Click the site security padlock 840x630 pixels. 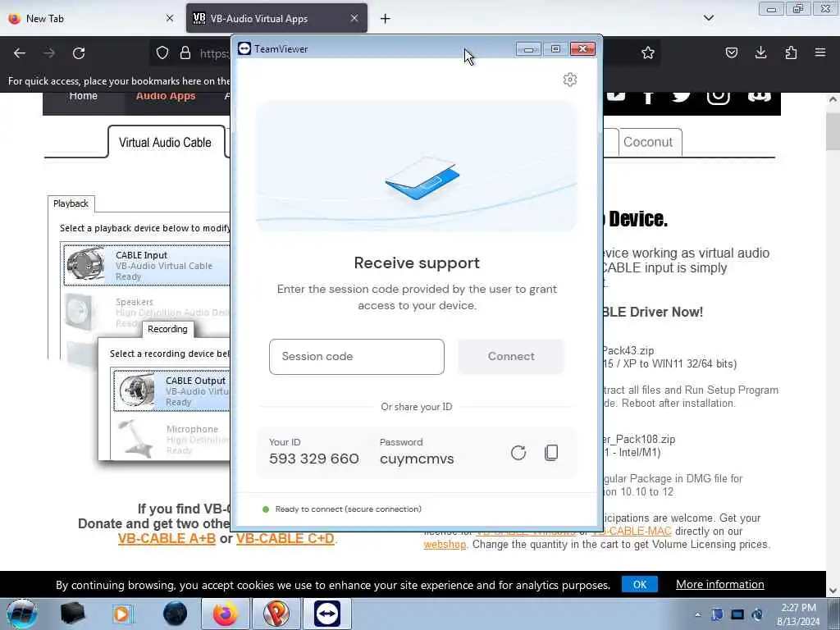tap(185, 53)
